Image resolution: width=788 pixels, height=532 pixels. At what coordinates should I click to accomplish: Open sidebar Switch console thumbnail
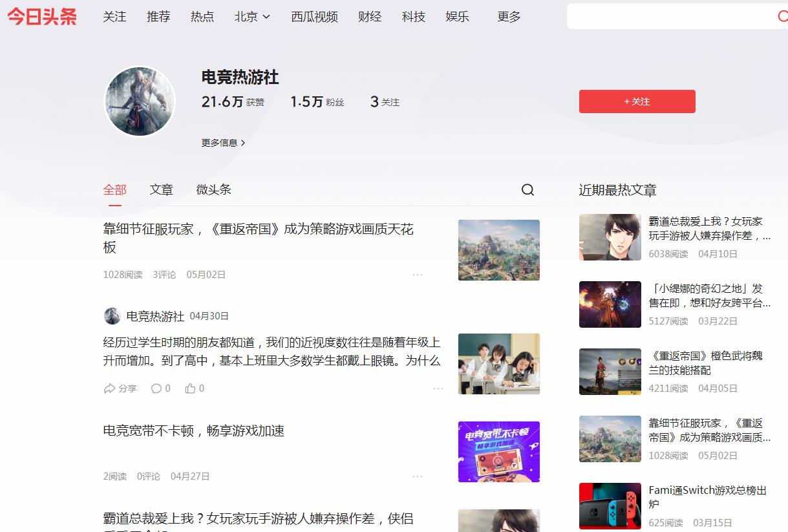click(x=610, y=506)
